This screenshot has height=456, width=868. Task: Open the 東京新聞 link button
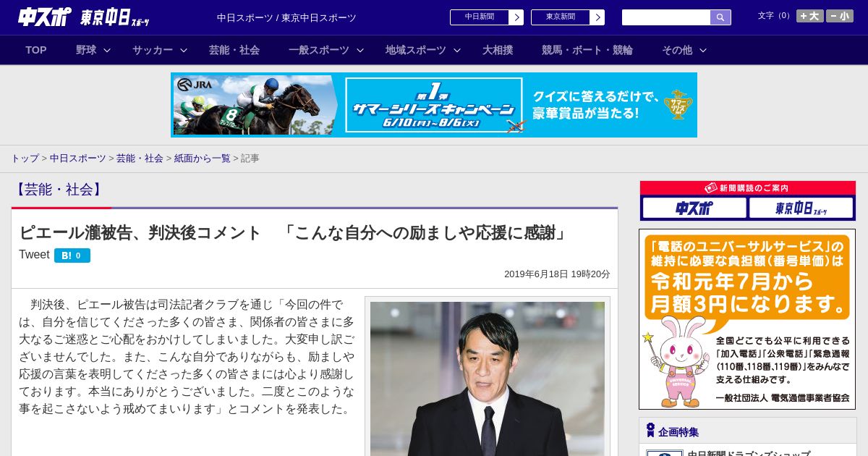[x=561, y=17]
